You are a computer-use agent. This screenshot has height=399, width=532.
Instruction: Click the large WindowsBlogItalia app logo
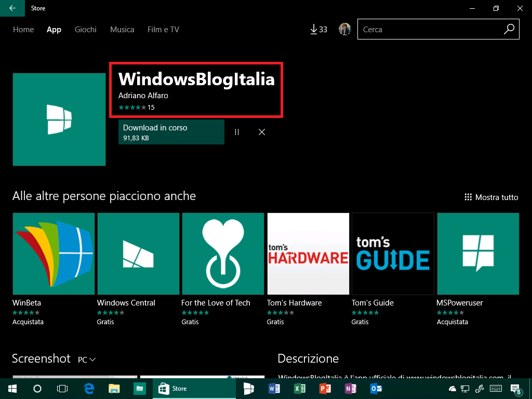click(59, 119)
